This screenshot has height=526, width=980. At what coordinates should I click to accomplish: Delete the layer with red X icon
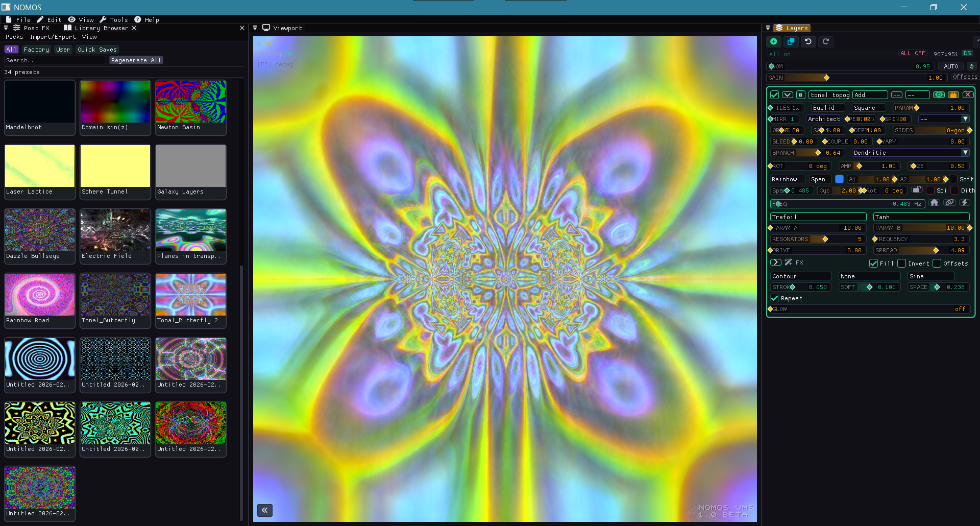point(967,95)
